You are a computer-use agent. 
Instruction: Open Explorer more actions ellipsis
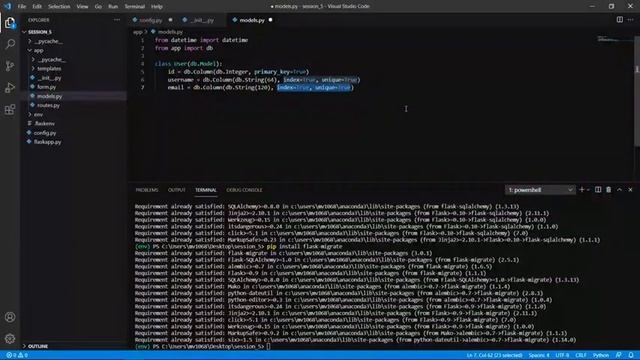(x=117, y=20)
